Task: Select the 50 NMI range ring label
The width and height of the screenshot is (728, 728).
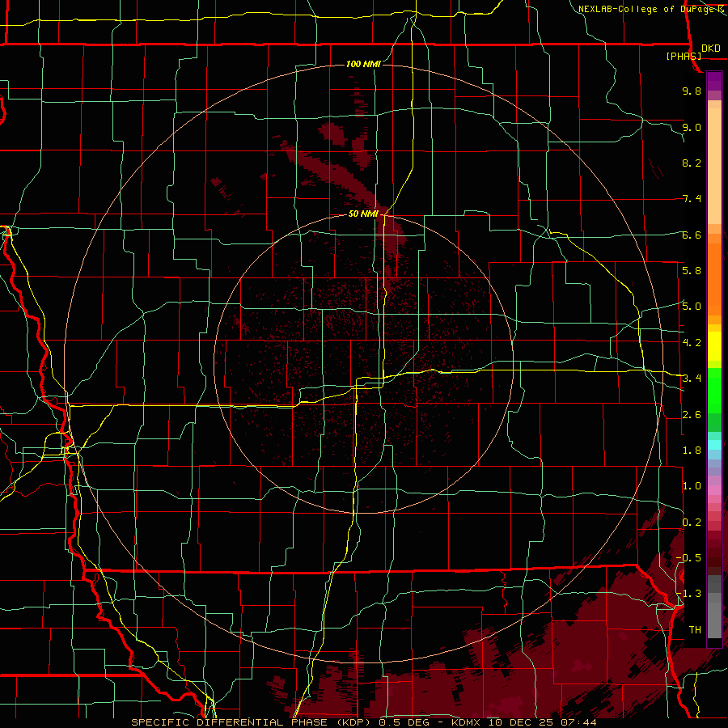Action: pyautogui.click(x=363, y=214)
